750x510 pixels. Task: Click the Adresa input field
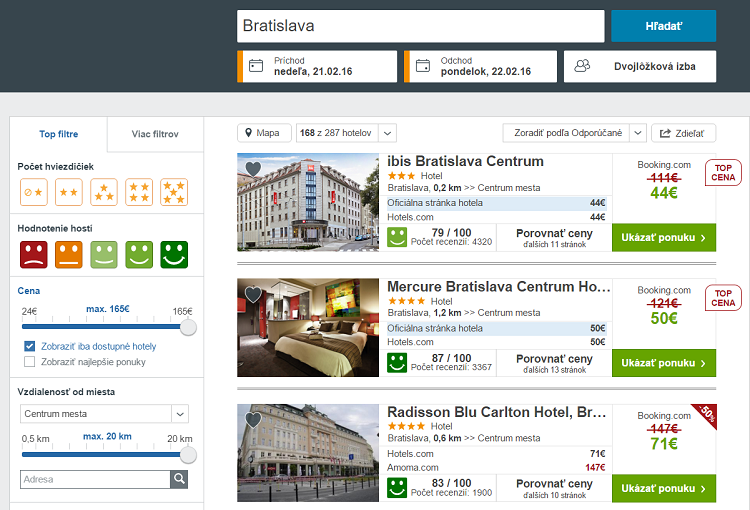point(95,479)
